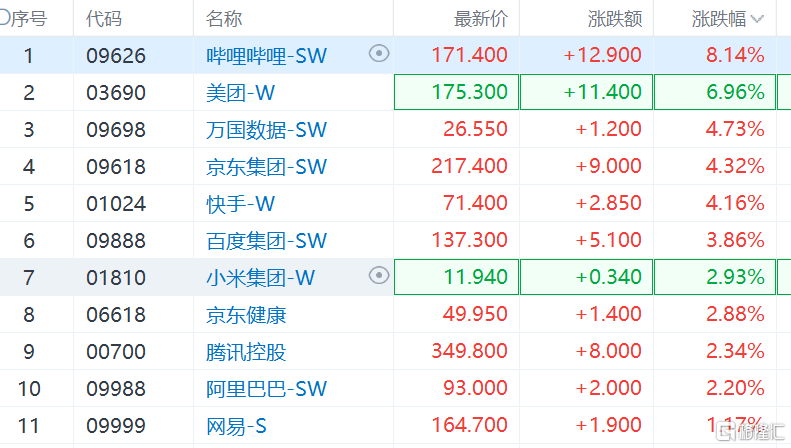Click the 万国数据-SW stock name
The image size is (791, 448).
[266, 130]
